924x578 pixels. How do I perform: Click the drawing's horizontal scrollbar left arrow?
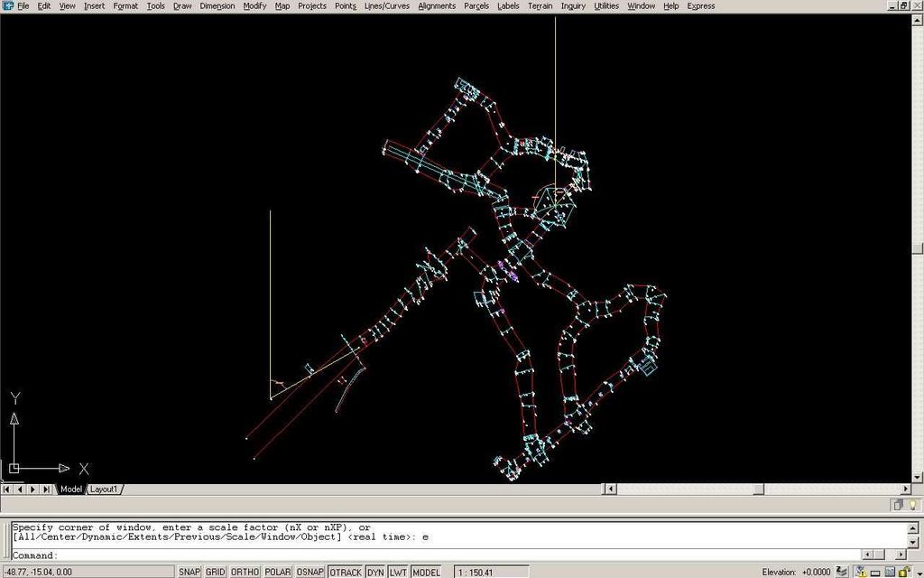pos(610,489)
